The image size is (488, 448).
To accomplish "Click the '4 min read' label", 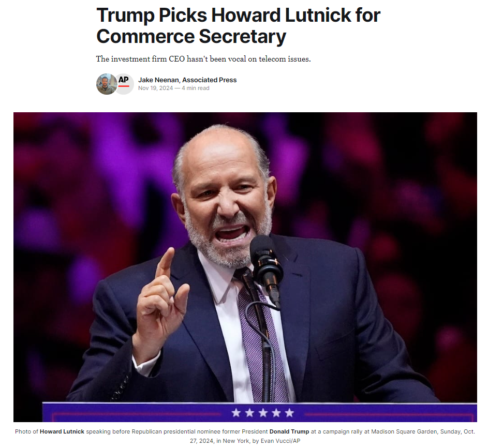I will click(196, 88).
